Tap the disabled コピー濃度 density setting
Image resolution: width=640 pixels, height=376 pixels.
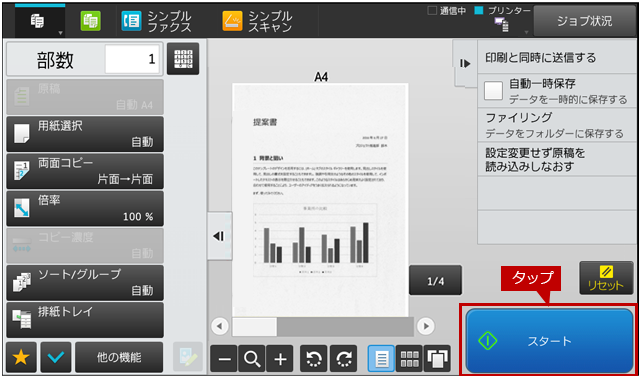(x=85, y=245)
